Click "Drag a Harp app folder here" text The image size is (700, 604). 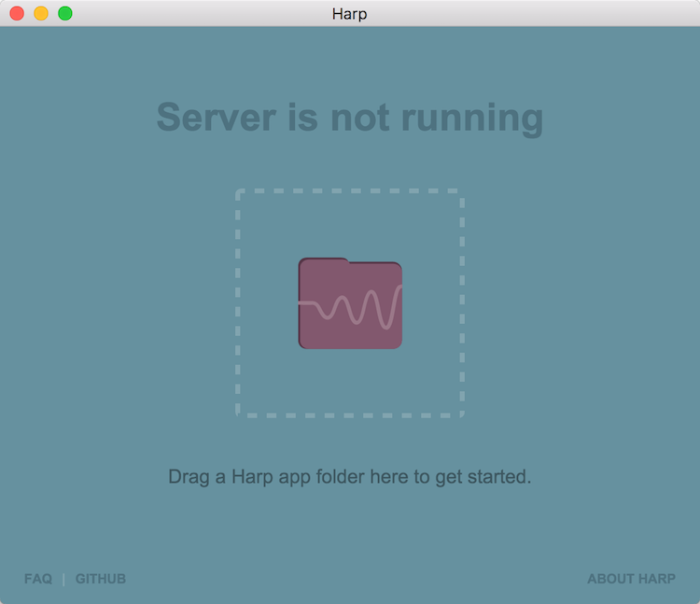(x=288, y=477)
